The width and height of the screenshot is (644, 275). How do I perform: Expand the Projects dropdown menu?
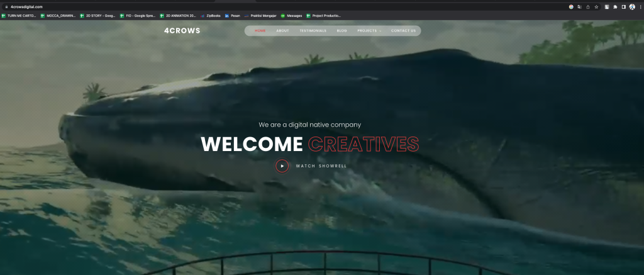pyautogui.click(x=369, y=31)
